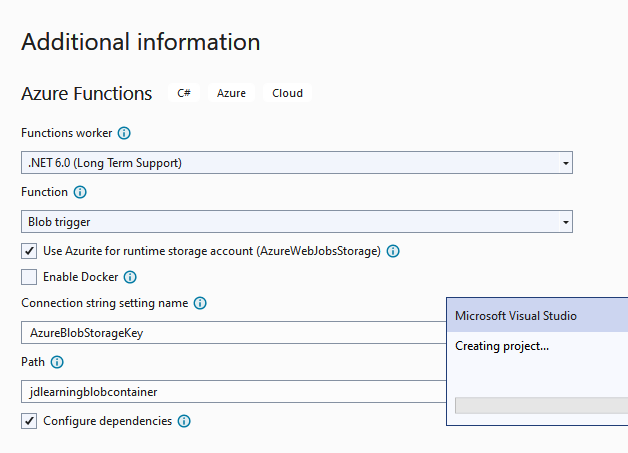628x453 pixels.
Task: Uncheck Use Azurite for runtime storage
Action: pyautogui.click(x=29, y=251)
